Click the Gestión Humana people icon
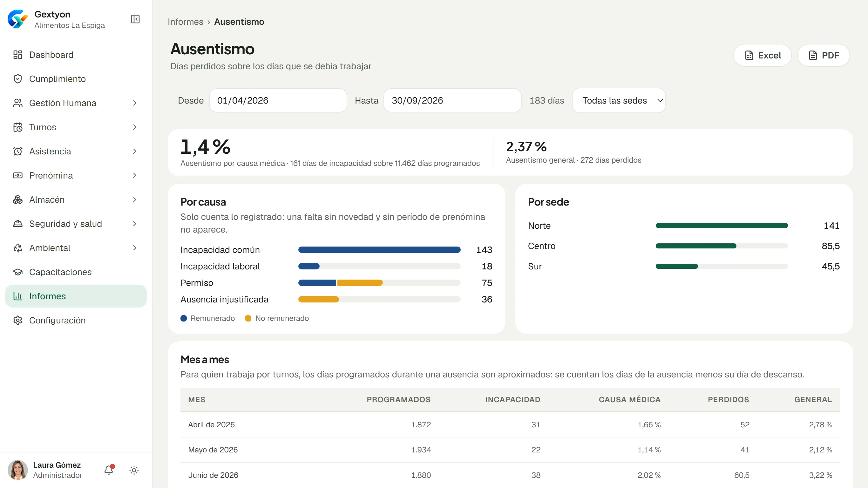 17,103
